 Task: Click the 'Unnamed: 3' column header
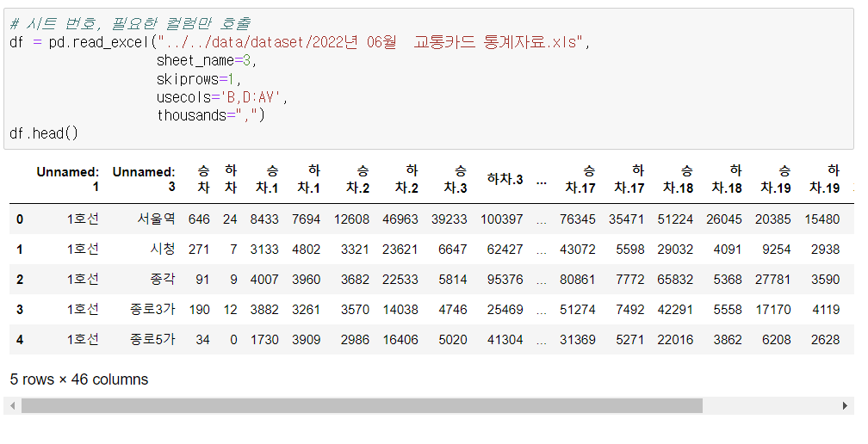tap(144, 179)
